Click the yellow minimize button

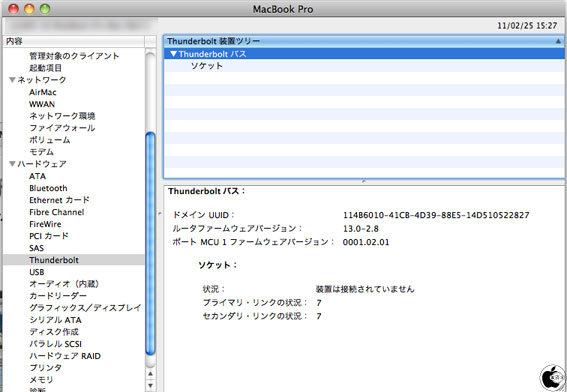[x=29, y=9]
